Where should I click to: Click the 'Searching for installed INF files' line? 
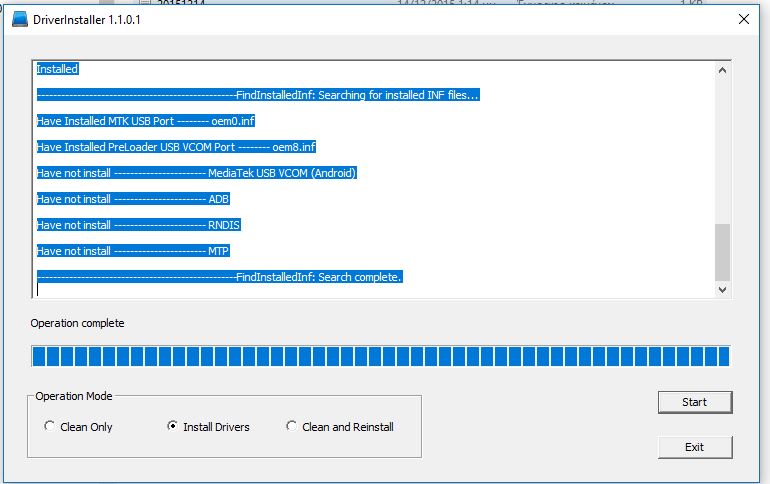click(x=258, y=95)
